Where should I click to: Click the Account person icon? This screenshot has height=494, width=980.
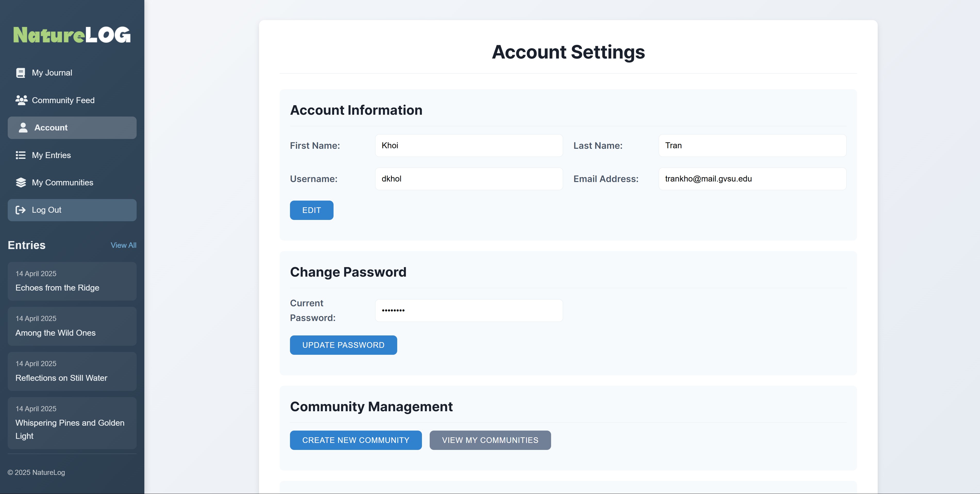(x=23, y=127)
